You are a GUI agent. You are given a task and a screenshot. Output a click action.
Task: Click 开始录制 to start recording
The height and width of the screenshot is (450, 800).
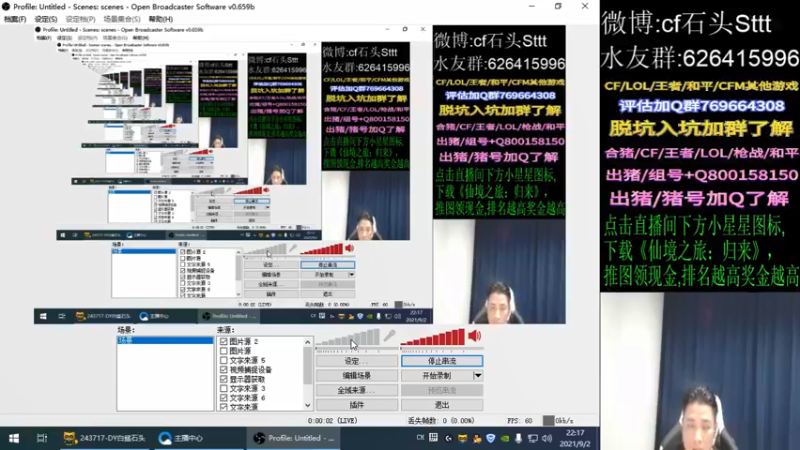click(437, 376)
